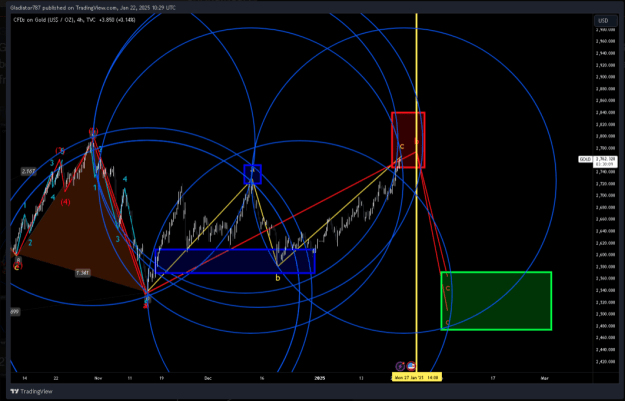
Task: Click the TradingView logo at bottom left
Action: coord(31,391)
